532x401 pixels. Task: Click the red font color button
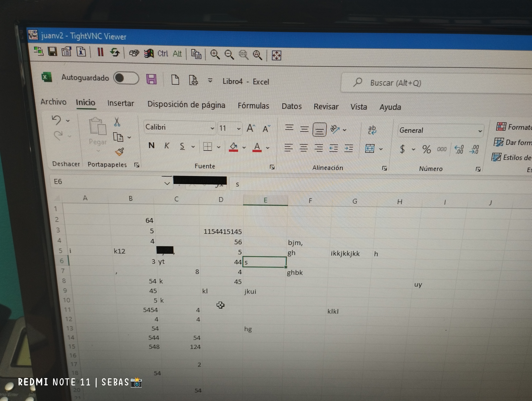pyautogui.click(x=257, y=147)
